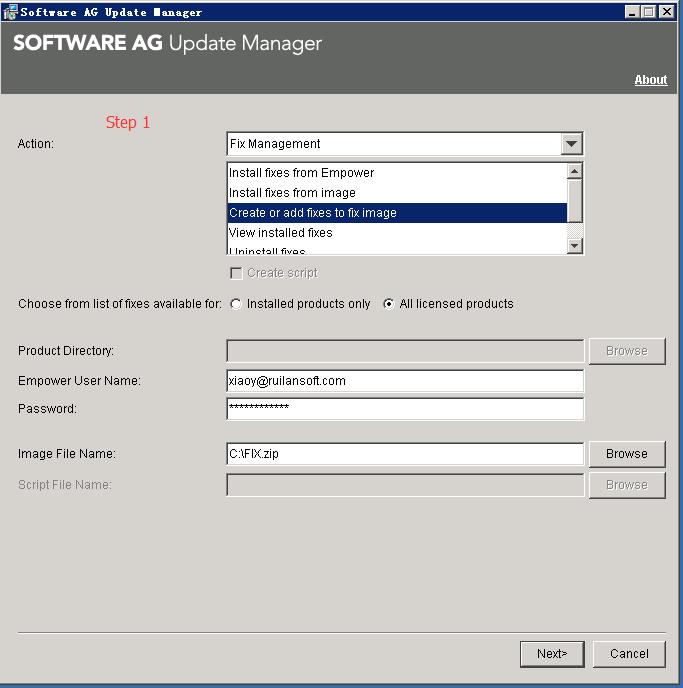This screenshot has width=683, height=688.
Task: Choose the 'All licensed products' radio button
Action: (389, 304)
